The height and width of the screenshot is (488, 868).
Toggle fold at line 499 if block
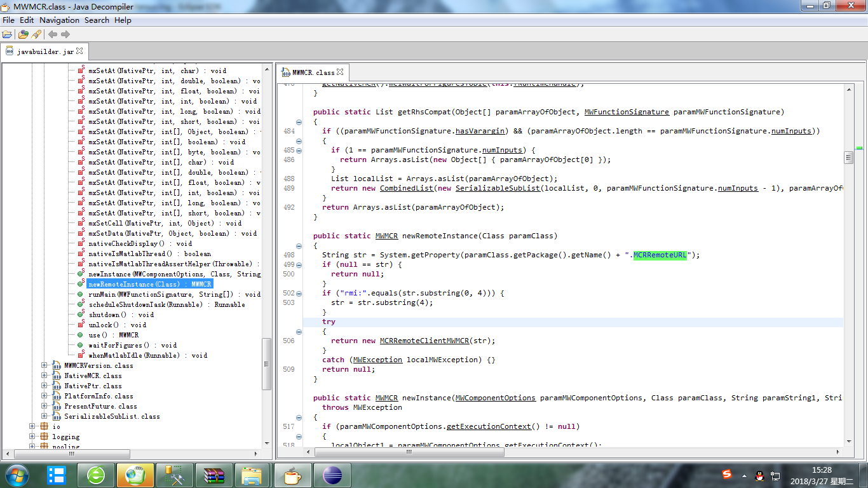[x=299, y=265]
